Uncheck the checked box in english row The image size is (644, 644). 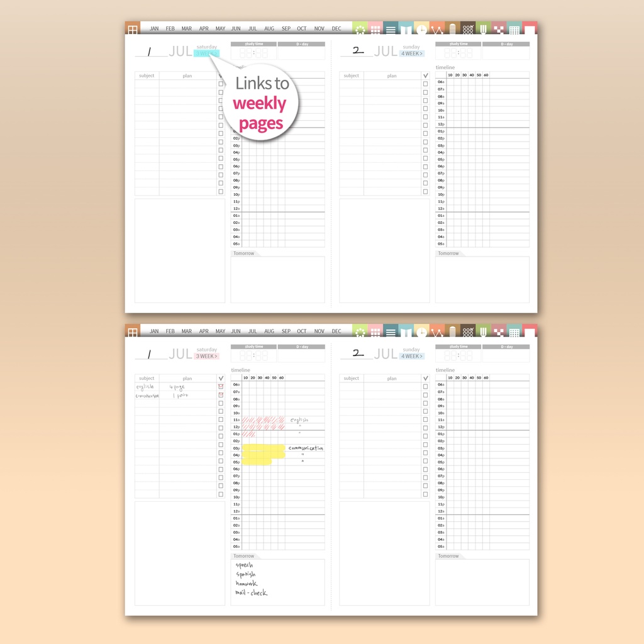point(221,387)
